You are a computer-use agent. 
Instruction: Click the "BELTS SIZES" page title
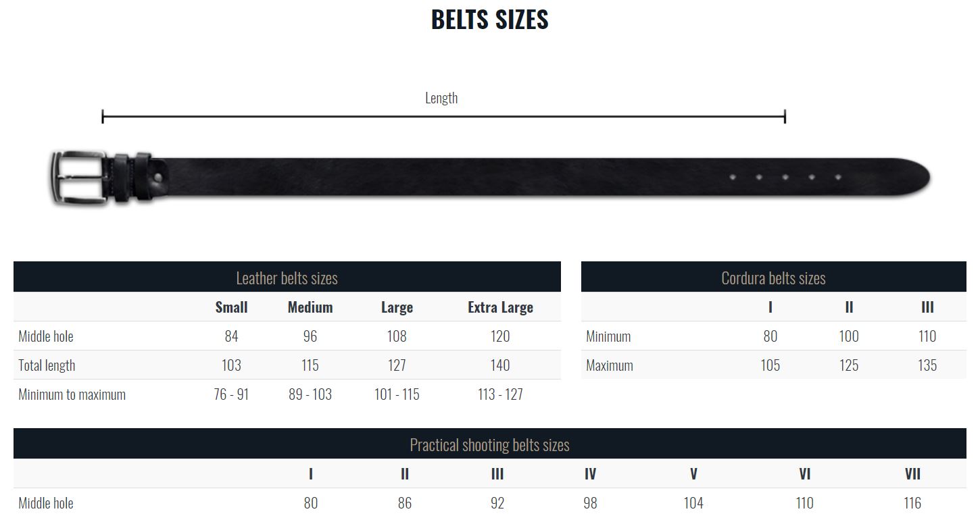click(x=489, y=20)
